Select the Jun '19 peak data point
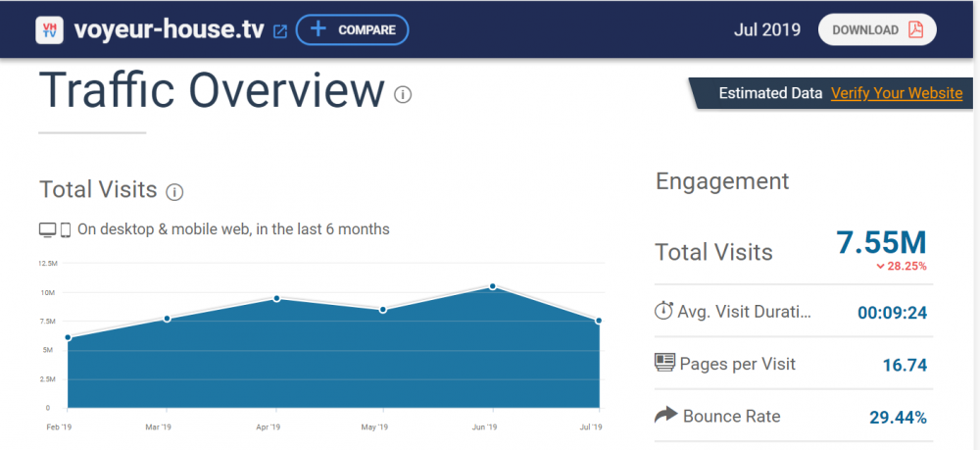 [492, 286]
